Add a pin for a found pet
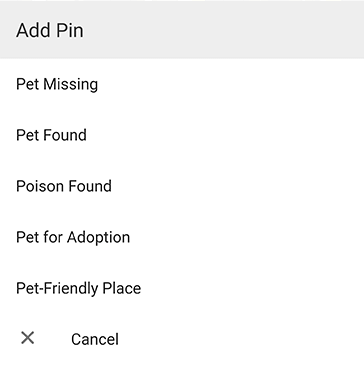The width and height of the screenshot is (364, 367). 182,135
